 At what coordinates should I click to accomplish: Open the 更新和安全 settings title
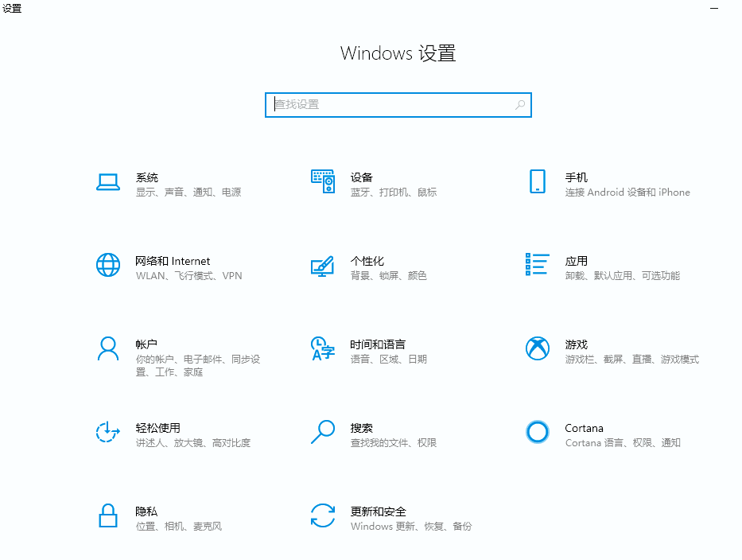(378, 511)
